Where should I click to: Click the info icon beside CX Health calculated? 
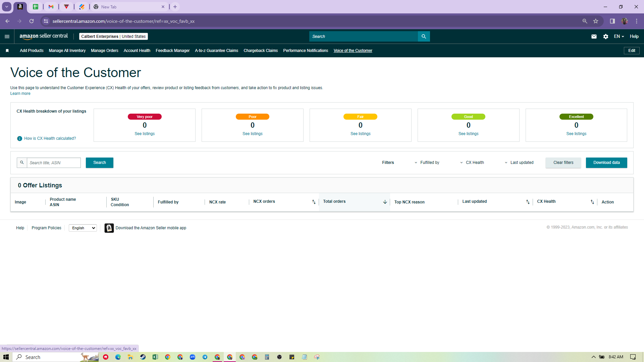click(x=19, y=138)
